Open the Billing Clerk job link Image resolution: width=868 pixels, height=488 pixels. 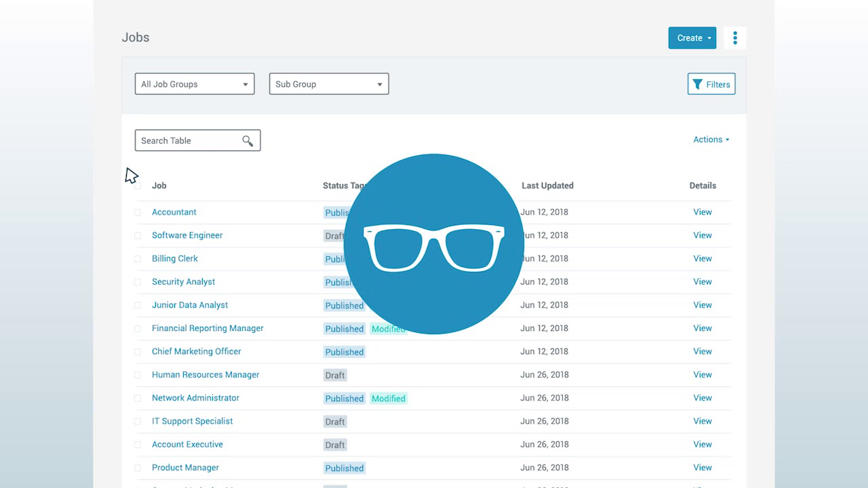tap(175, 258)
